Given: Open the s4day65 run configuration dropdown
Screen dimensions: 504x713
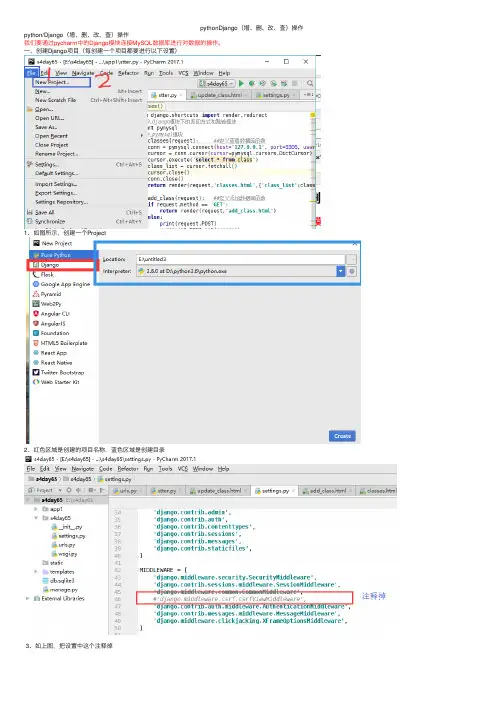Looking at the screenshot, I should [x=217, y=83].
